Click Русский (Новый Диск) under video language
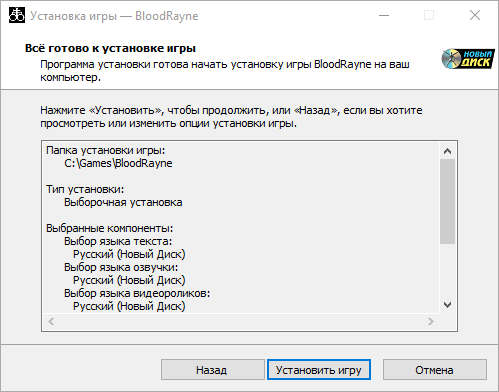This screenshot has height=392, width=499. pyautogui.click(x=129, y=306)
